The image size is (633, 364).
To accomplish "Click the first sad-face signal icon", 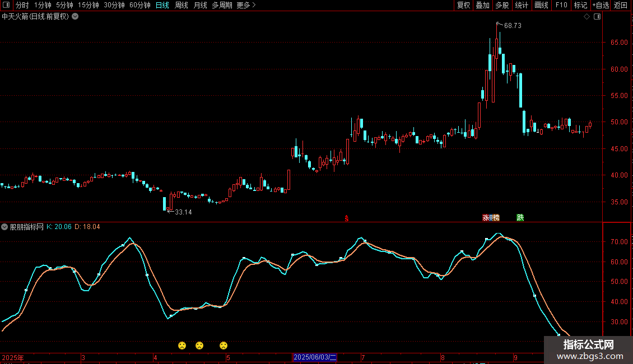I will pos(182,346).
